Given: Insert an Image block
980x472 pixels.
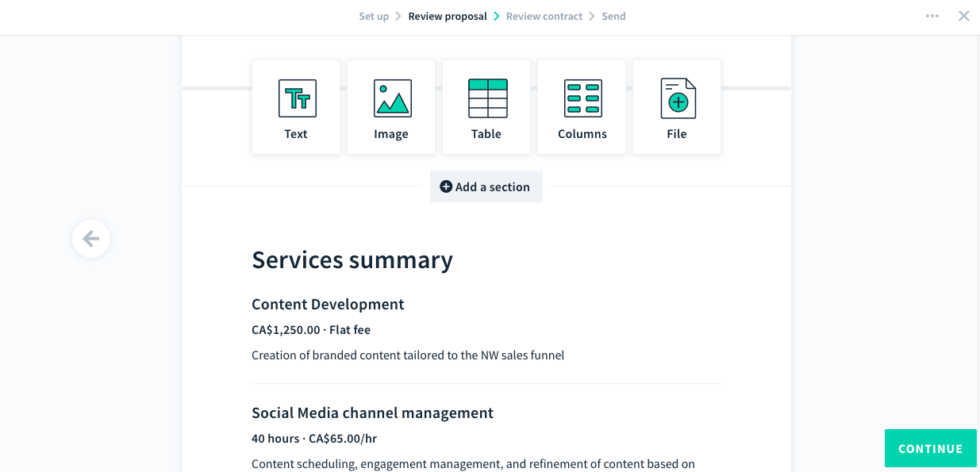Looking at the screenshot, I should point(391,107).
